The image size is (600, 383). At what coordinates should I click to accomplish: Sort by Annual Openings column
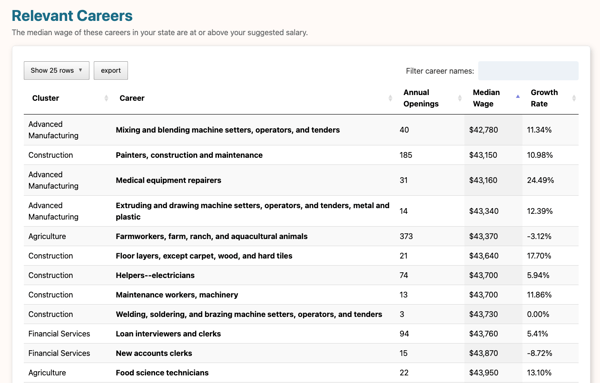430,98
